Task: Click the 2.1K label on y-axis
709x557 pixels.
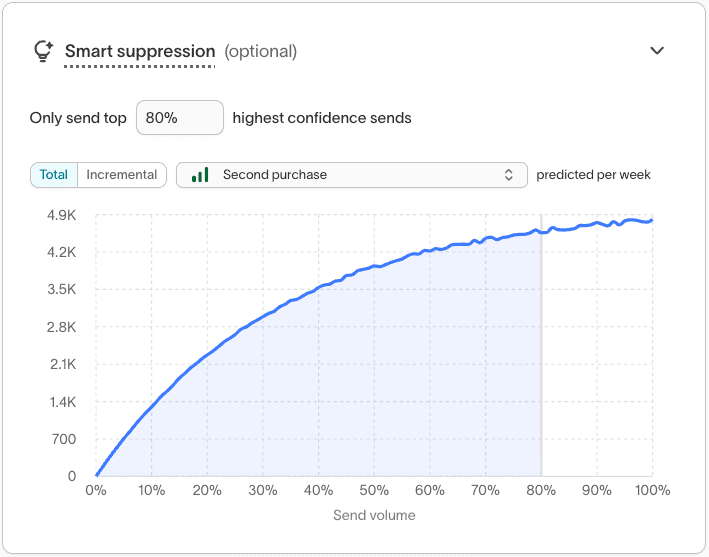Action: 62,364
